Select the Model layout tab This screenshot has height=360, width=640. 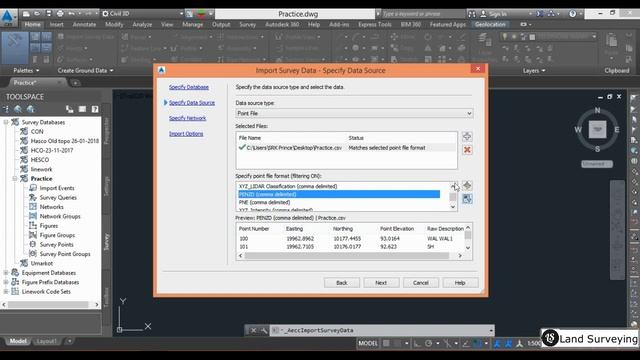tap(18, 341)
